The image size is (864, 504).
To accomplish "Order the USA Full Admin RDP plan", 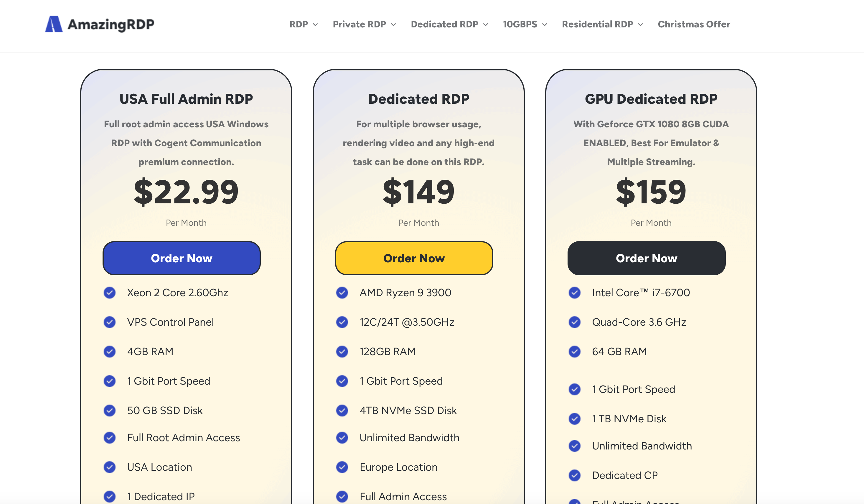I will click(x=181, y=258).
